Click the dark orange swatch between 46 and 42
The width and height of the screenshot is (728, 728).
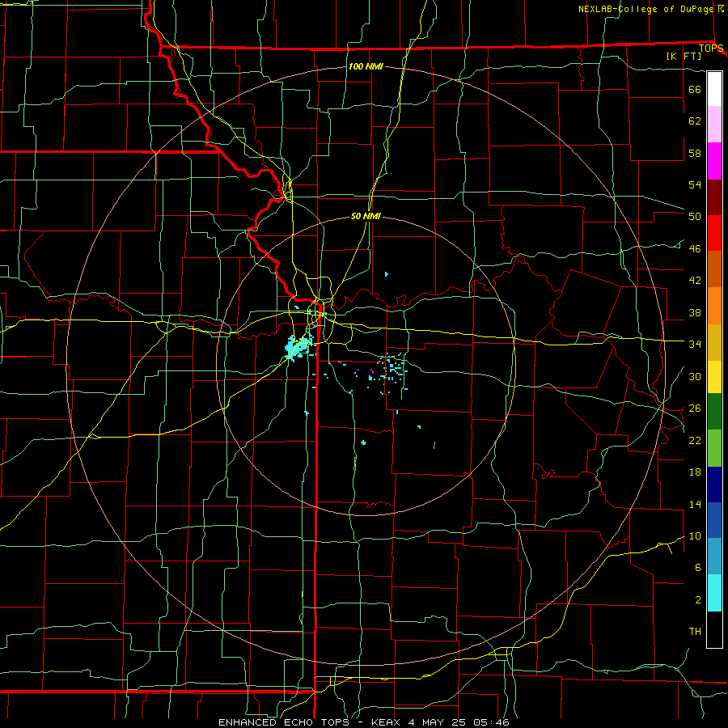click(714, 269)
